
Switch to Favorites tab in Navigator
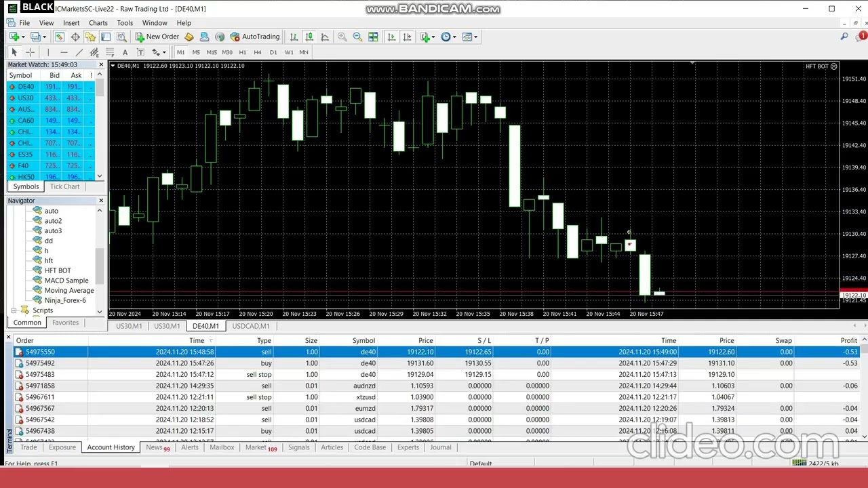(65, 323)
